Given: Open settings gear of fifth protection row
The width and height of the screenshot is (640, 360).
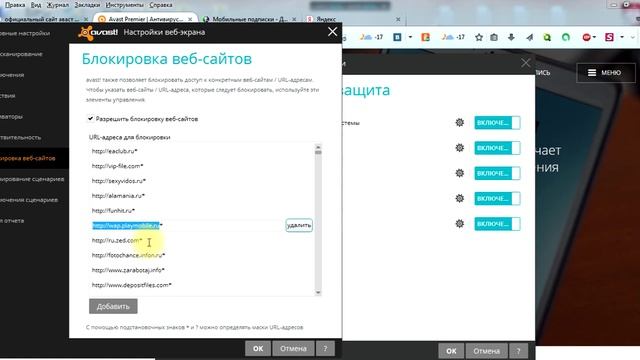Looking at the screenshot, I should 460,224.
